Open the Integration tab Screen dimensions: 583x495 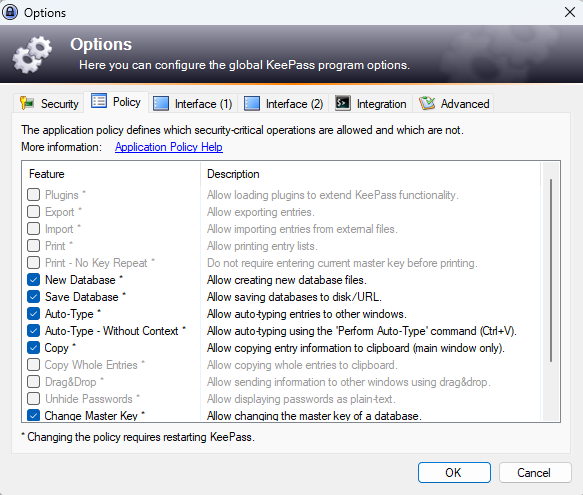[x=371, y=103]
